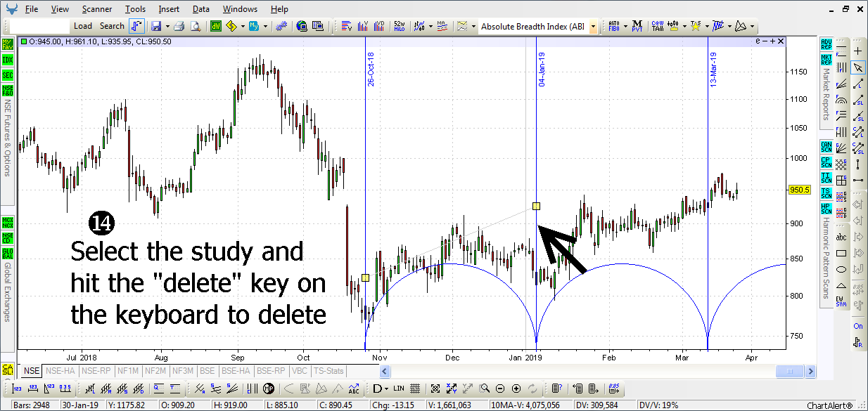This screenshot has height=411, width=868.
Task: Click the Auto Fibo icon
Action: [x=614, y=26]
